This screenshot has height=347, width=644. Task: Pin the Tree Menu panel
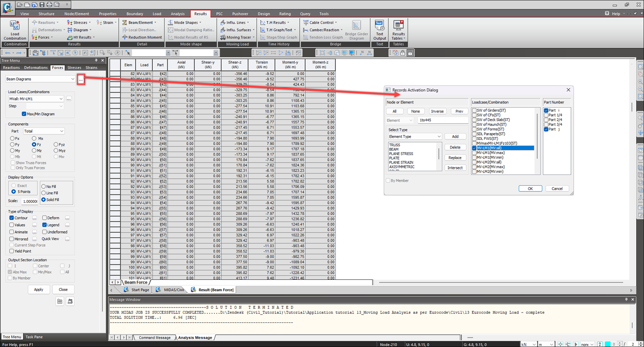tap(96, 61)
